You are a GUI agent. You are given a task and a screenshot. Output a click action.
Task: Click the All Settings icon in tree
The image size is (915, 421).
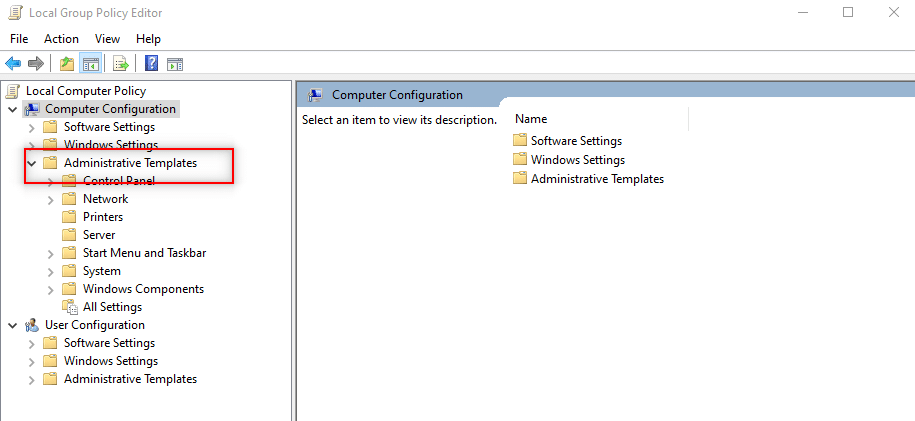(x=69, y=307)
